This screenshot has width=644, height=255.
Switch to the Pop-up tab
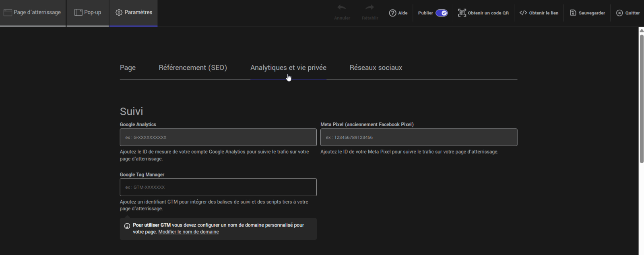coord(88,12)
